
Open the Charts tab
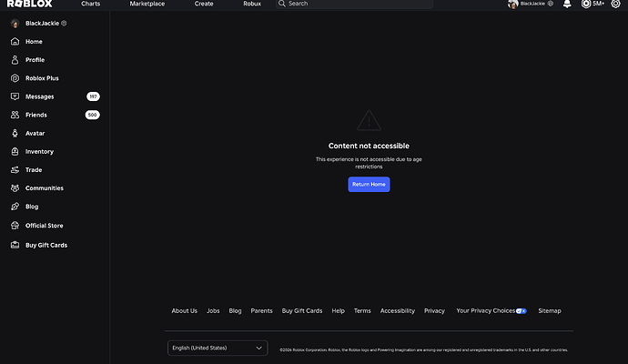click(x=90, y=4)
